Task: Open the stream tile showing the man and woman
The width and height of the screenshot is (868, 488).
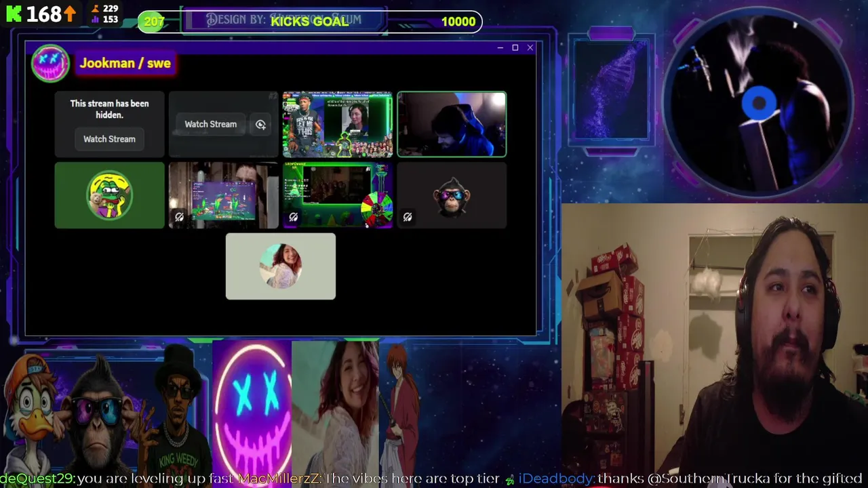Action: tap(337, 124)
